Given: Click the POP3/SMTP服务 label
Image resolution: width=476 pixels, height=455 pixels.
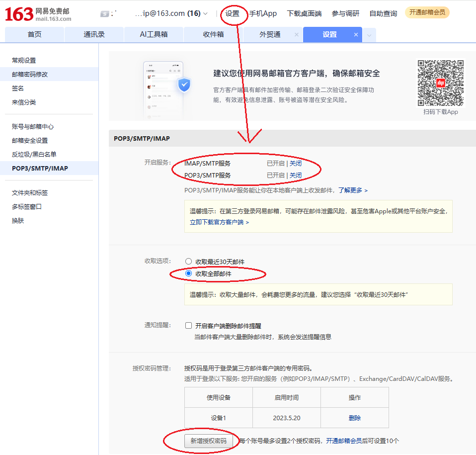Looking at the screenshot, I should click(x=208, y=175).
